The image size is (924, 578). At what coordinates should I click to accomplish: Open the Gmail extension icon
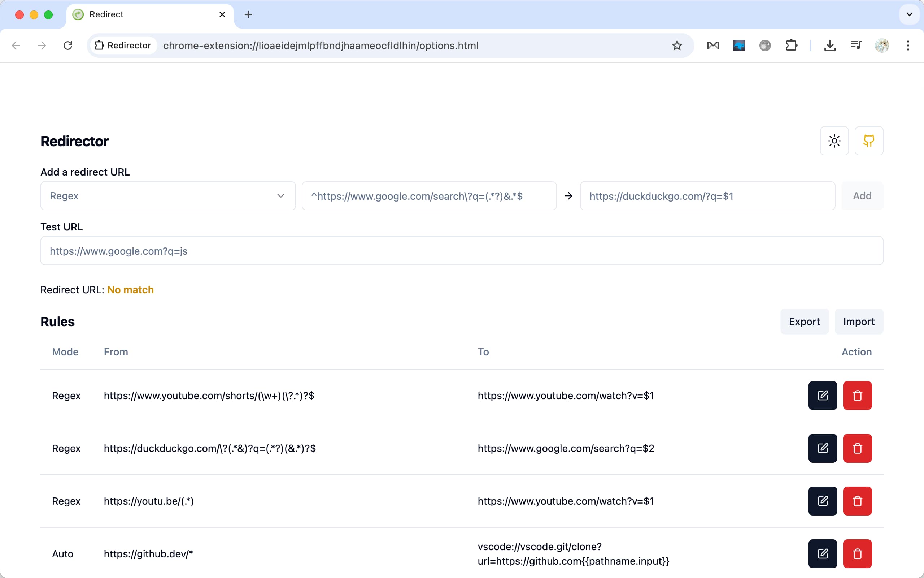pos(713,46)
